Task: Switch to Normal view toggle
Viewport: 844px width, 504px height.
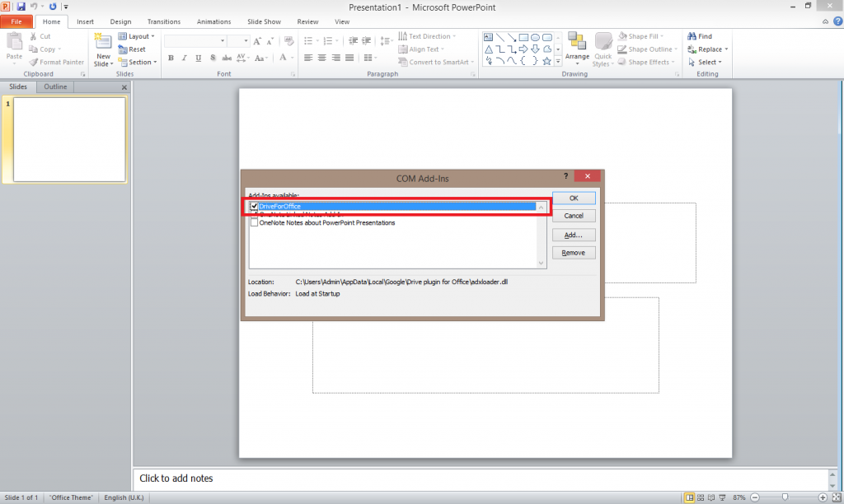Action: (690, 497)
